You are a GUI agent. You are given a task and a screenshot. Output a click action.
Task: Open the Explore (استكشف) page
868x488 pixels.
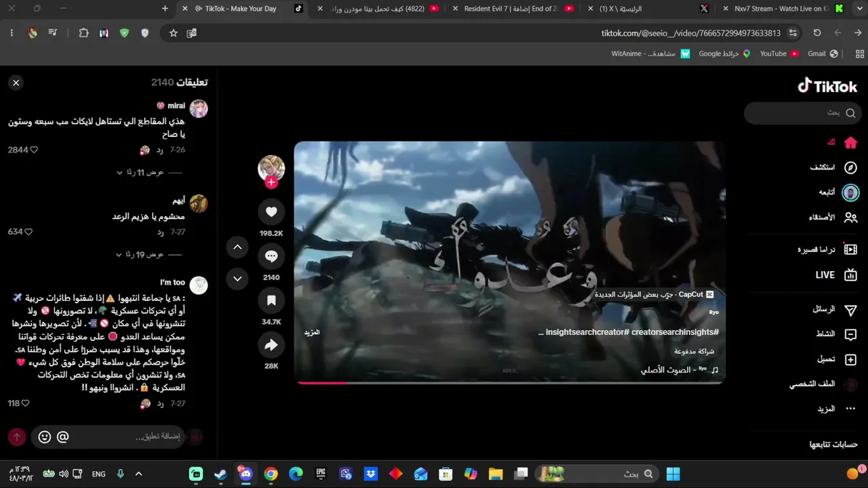pyautogui.click(x=833, y=167)
